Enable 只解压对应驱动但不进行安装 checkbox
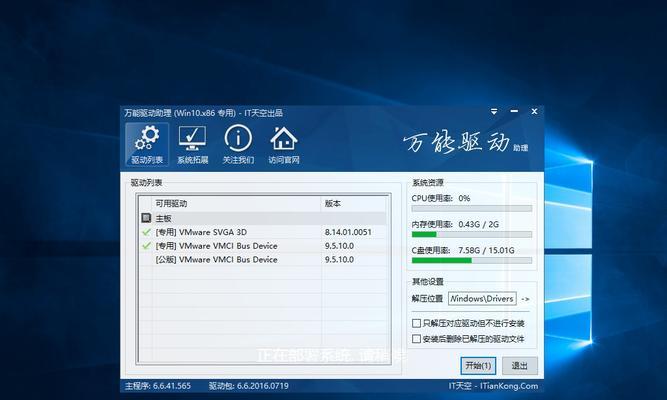 pos(416,323)
